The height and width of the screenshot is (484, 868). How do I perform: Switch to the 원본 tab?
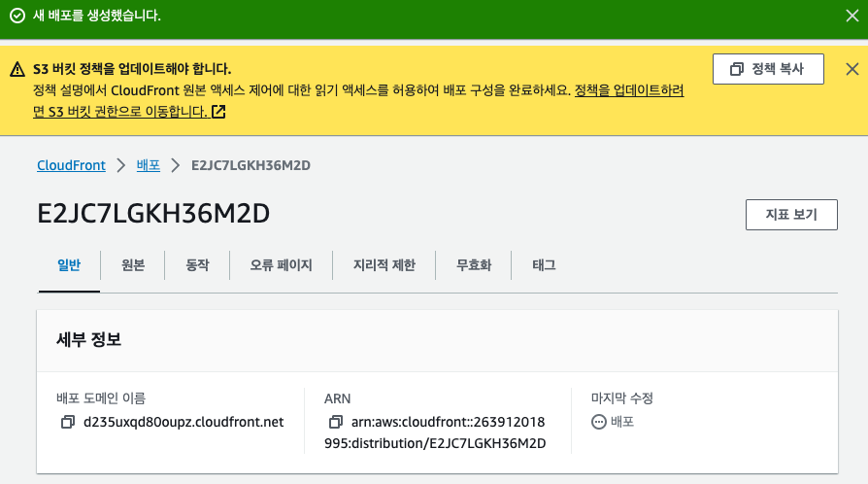133,265
